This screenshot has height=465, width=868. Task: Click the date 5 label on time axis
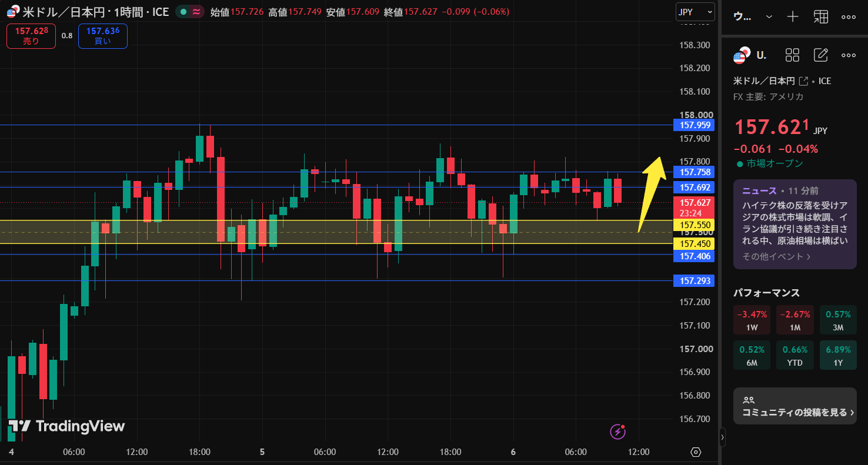[x=262, y=452]
